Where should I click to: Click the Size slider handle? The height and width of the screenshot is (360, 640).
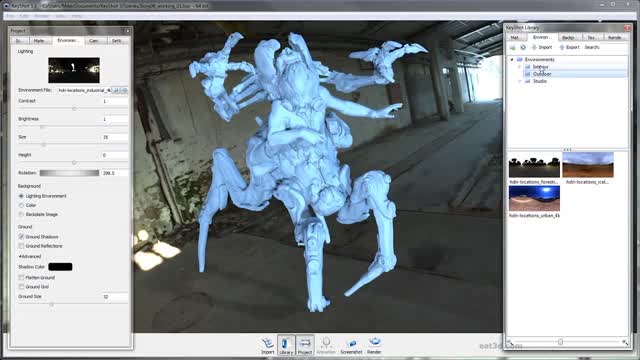[x=44, y=145]
